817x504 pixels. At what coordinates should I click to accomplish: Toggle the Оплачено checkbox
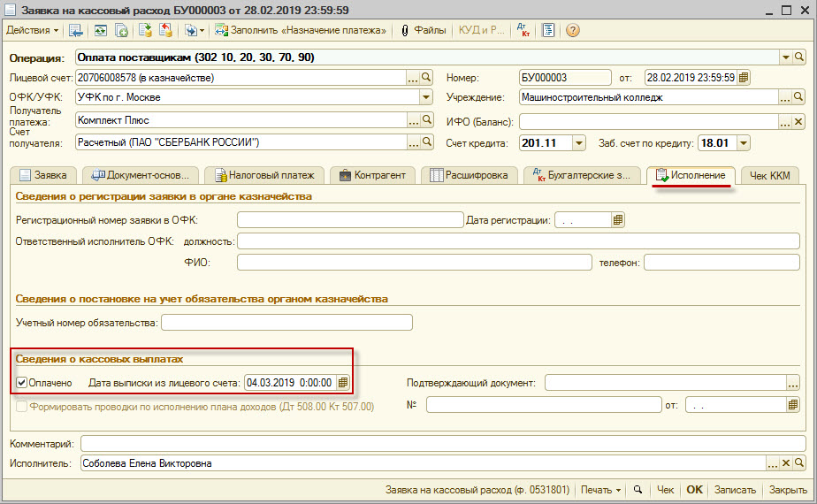coord(21,383)
